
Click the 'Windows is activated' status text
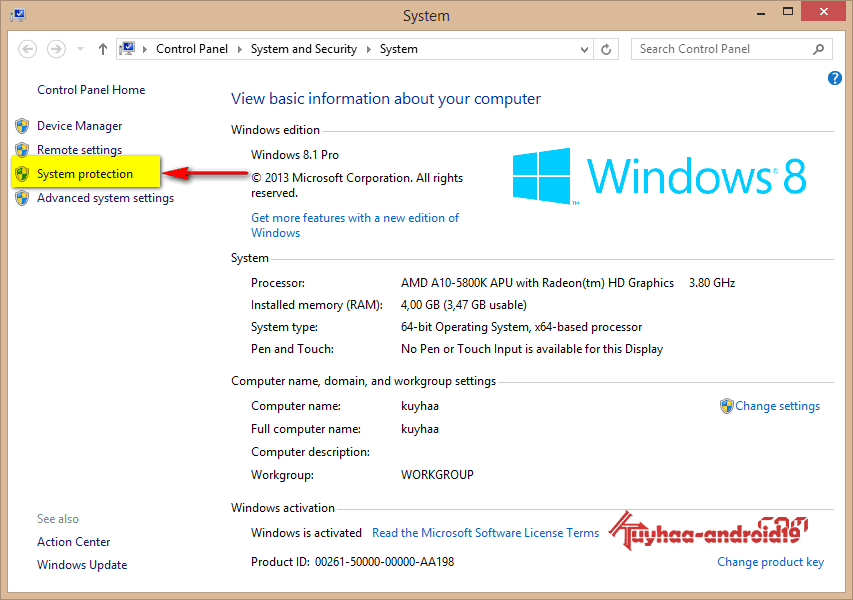[x=306, y=533]
